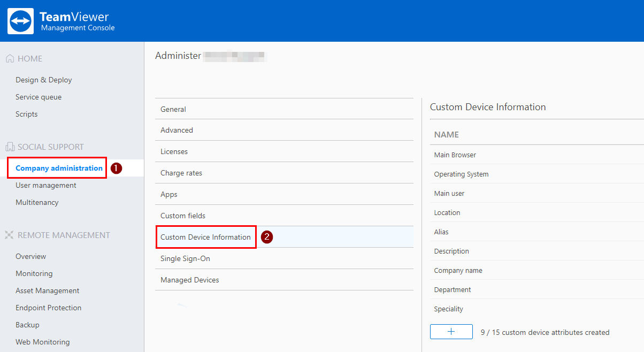Click the SOCIAL SUPPORT section header
Viewport: 644px width, 352px height.
pos(51,147)
